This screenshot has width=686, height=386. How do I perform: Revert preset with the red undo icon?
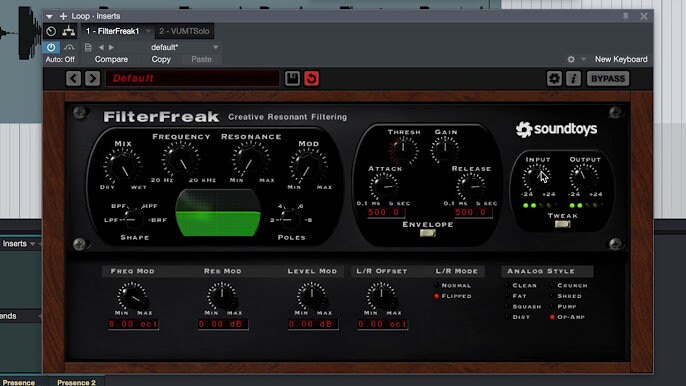312,79
